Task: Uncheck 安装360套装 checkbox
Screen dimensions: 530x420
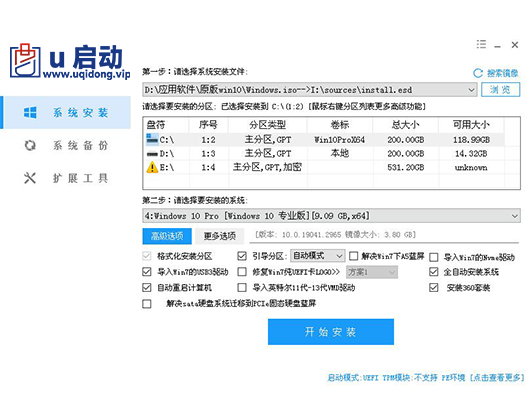Action: [x=434, y=288]
